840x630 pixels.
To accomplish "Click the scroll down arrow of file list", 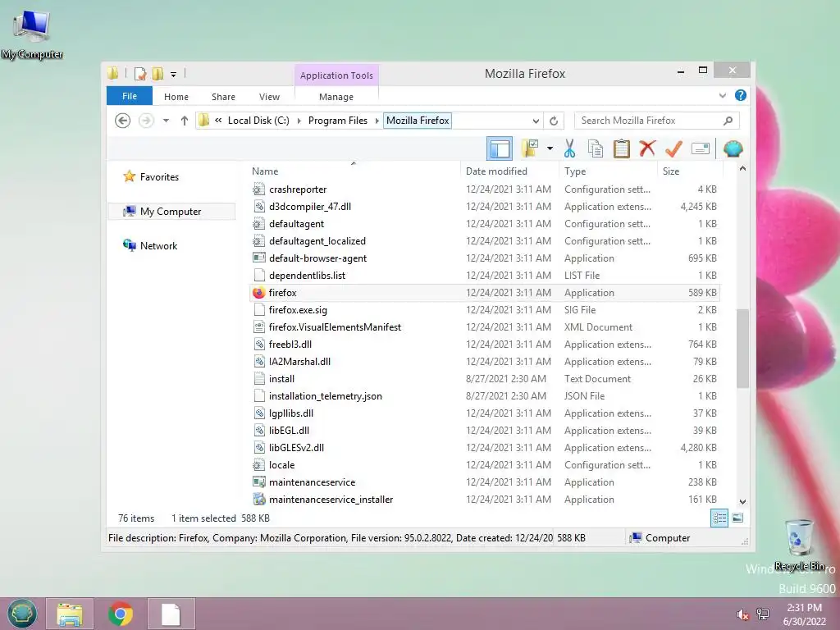I will [x=742, y=502].
